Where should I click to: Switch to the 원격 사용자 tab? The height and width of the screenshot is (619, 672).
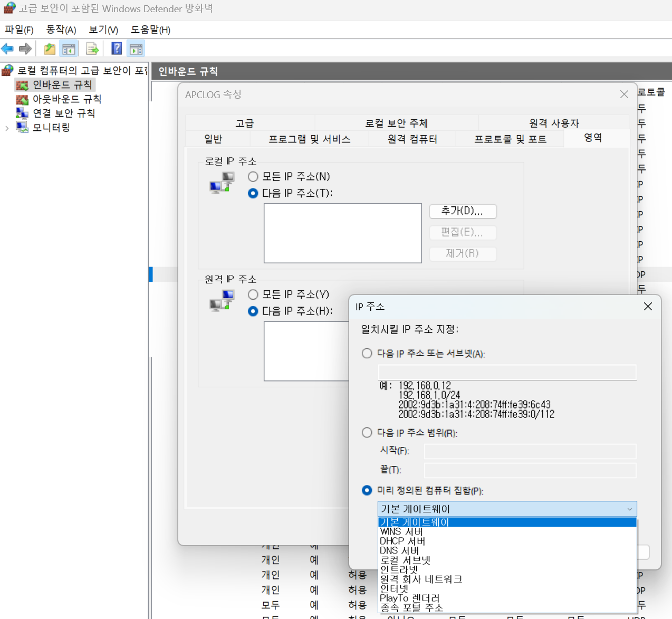pyautogui.click(x=554, y=123)
